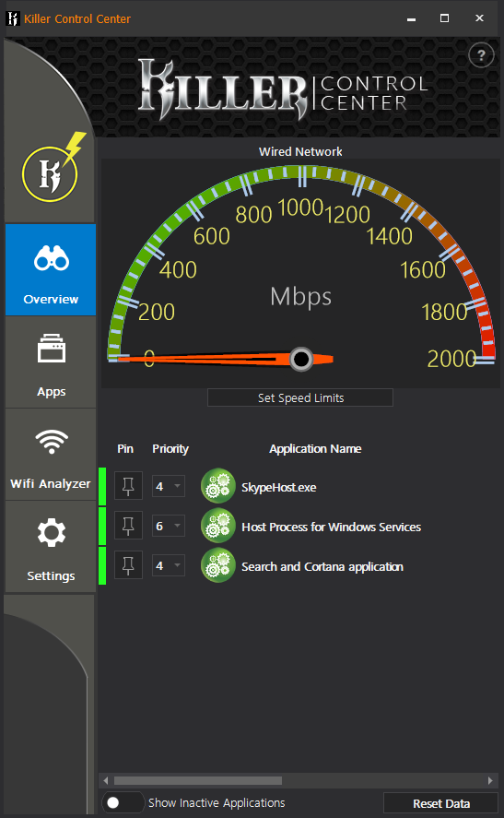Toggle Show Inactive Applications switch
Image resolution: width=504 pixels, height=818 pixels.
123,803
